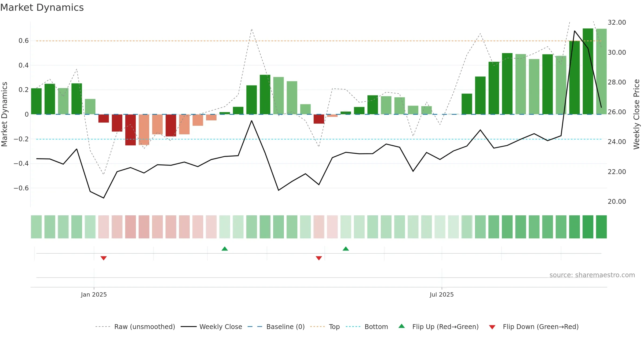644x362 pixels.
Task: Click the −0.2 left axis label
Action: 21,139
